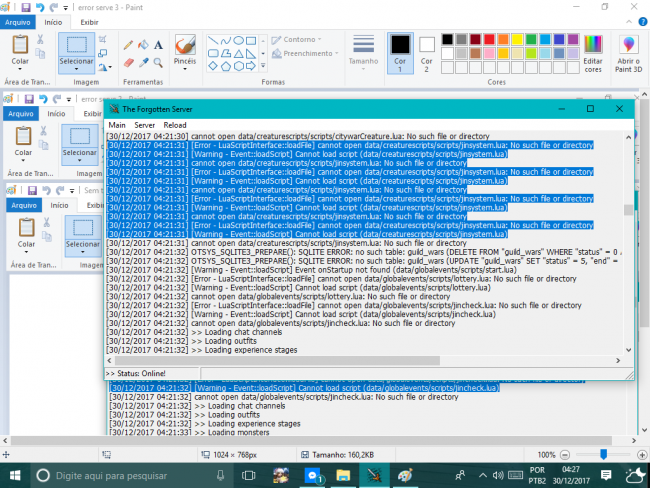Launch Abrir o Paint 3D

tap(628, 53)
